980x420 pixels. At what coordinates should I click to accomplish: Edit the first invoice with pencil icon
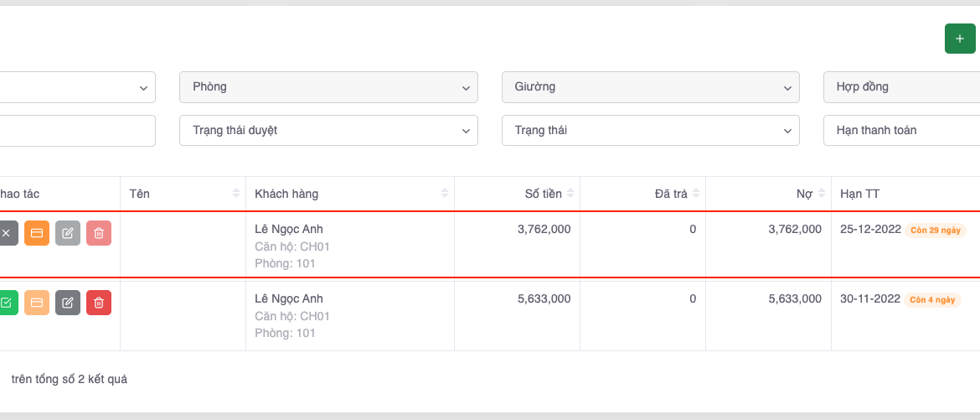coord(68,233)
